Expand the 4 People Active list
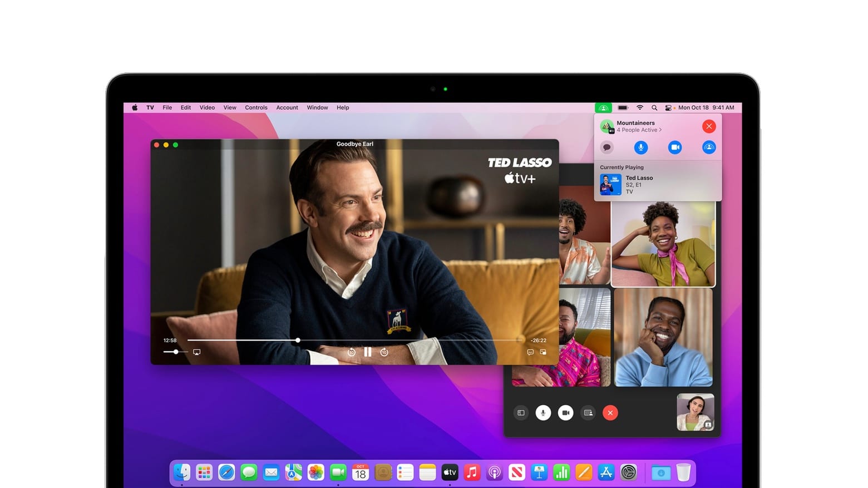This screenshot has width=868, height=488. 639,130
